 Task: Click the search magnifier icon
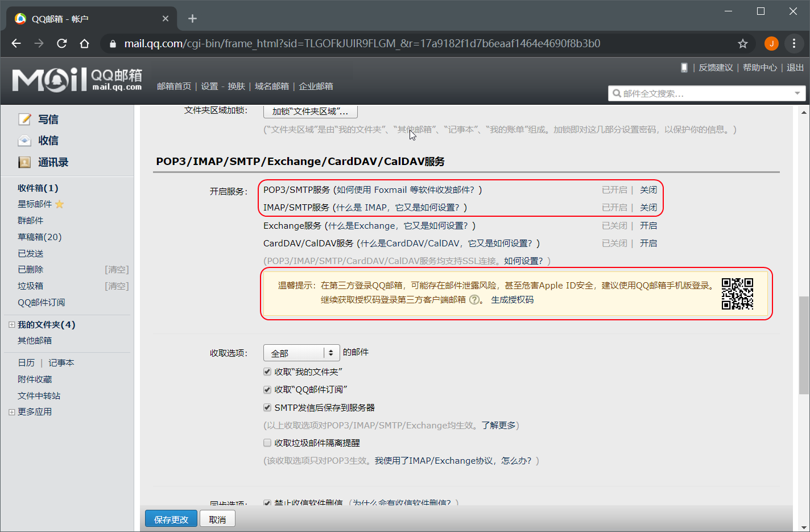[617, 93]
